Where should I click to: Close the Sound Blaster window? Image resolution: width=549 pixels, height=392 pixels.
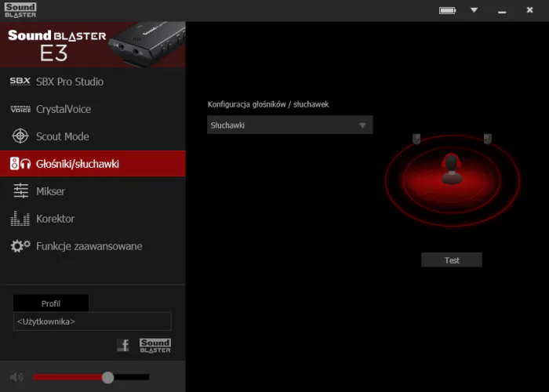coord(529,10)
